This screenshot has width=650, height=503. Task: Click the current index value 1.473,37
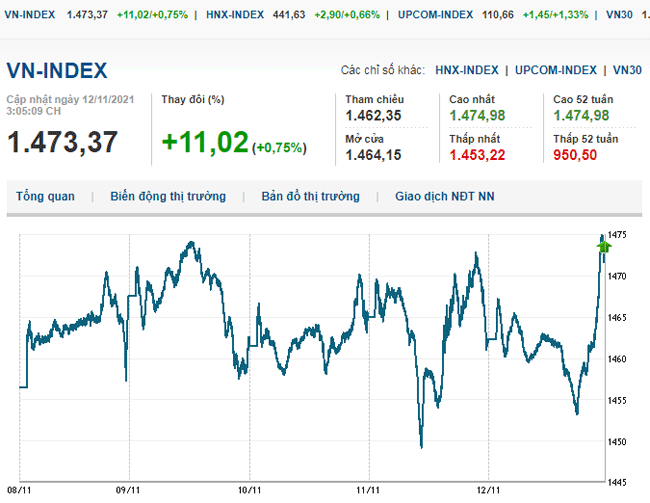coord(62,142)
